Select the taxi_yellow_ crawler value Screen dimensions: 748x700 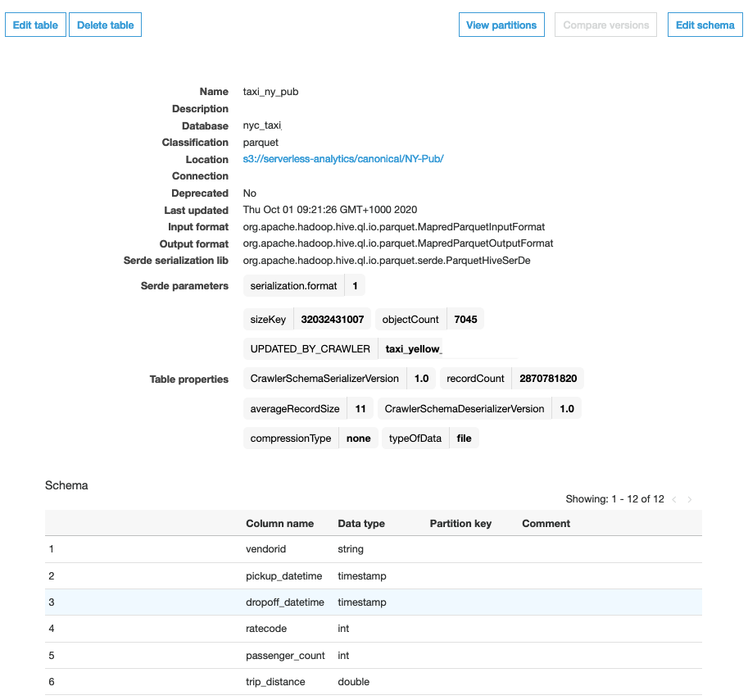tap(414, 349)
